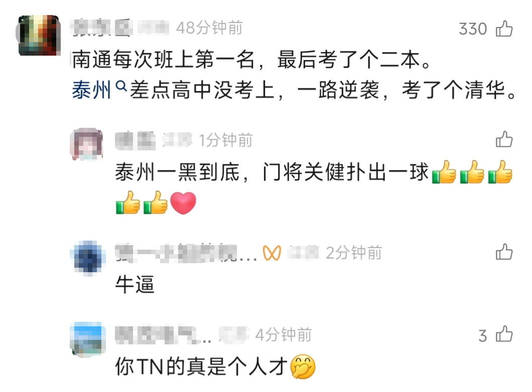Click the red heart emoji
The width and height of the screenshot is (532, 392).
[x=183, y=203]
